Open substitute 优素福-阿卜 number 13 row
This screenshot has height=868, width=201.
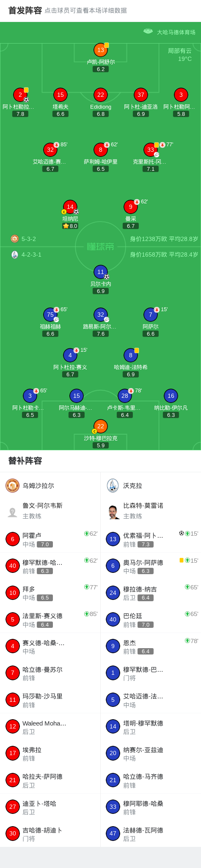(x=151, y=539)
